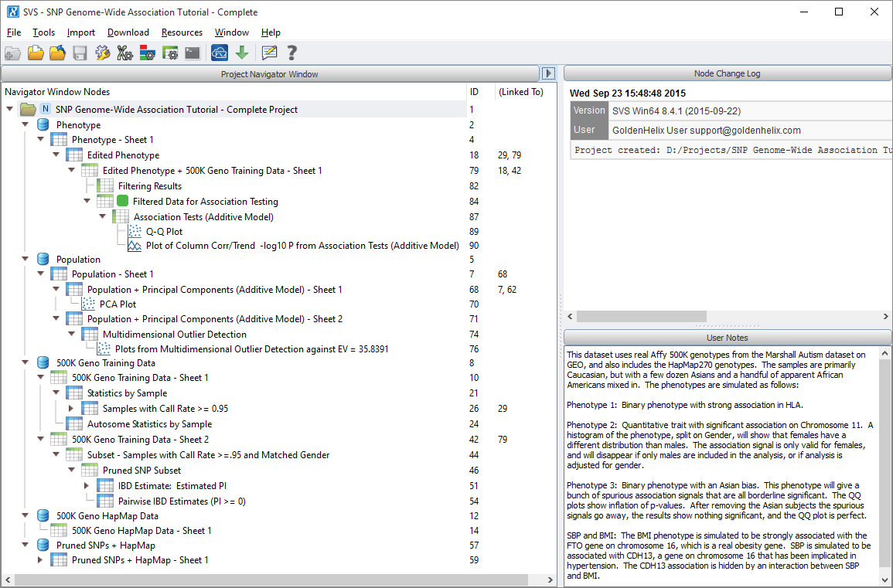Viewport: 893px width, 588px height.
Task: Click the navigator panel collapse arrow button
Action: pos(548,74)
